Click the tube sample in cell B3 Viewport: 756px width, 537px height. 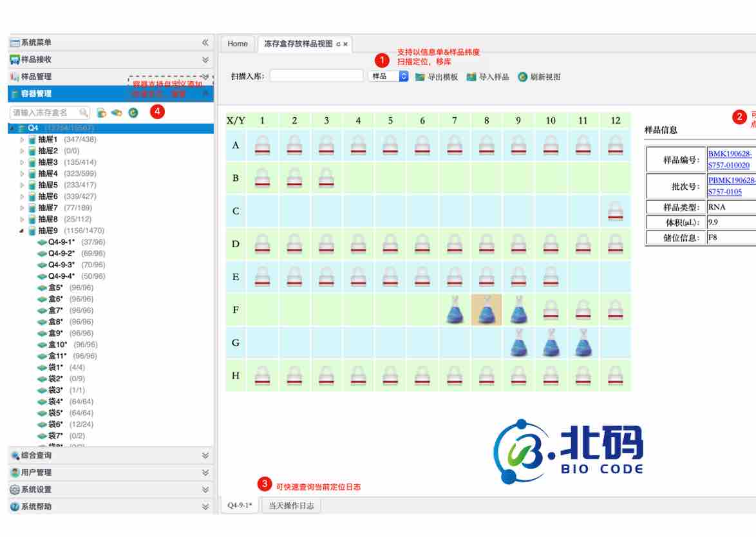tap(326, 178)
